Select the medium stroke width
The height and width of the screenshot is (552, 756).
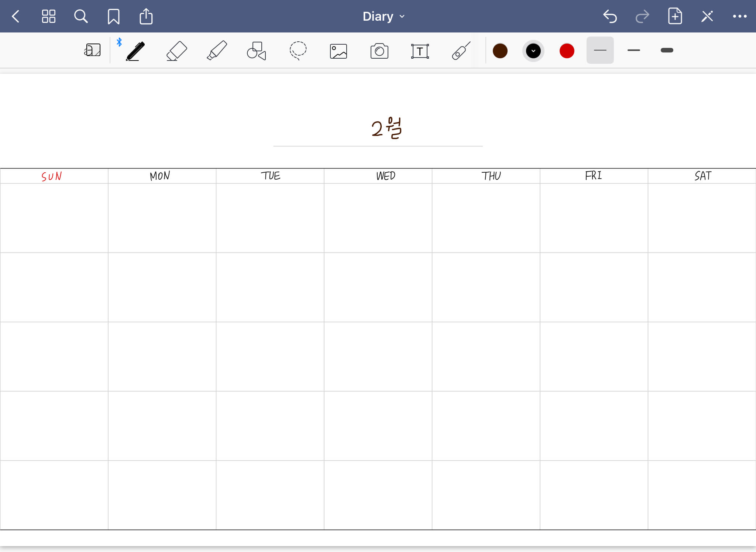coord(633,50)
